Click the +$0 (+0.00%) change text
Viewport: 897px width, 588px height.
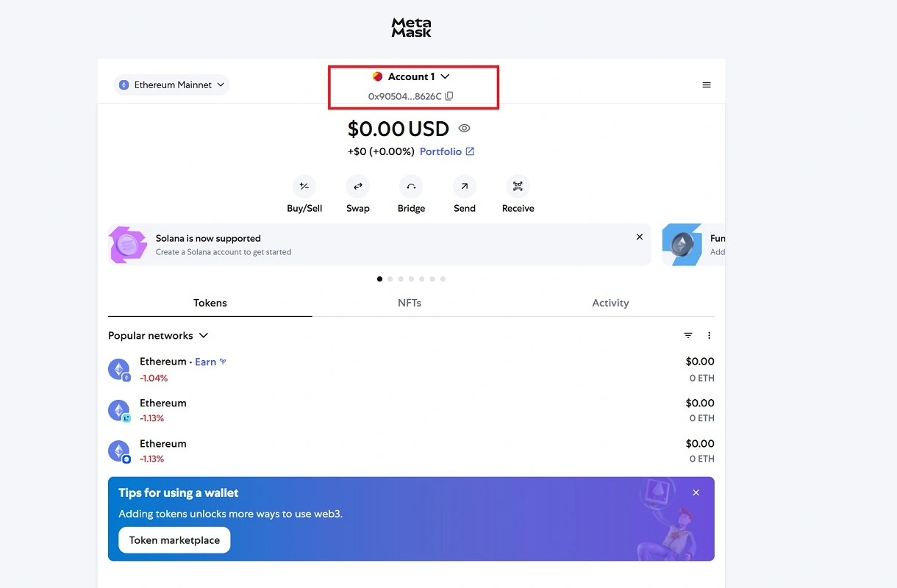tap(381, 151)
